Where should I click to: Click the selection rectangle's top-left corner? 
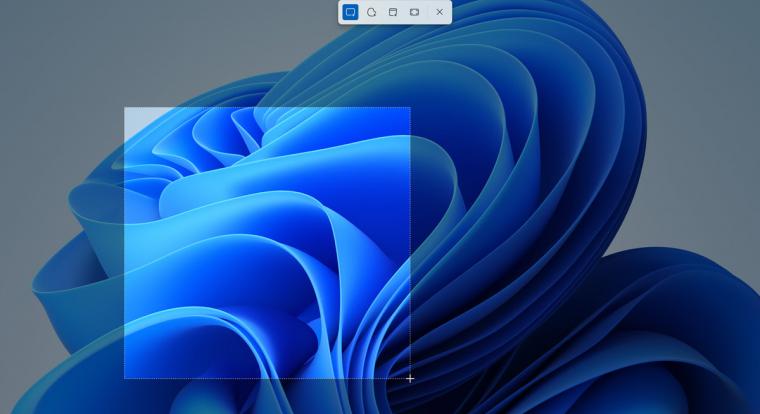(124, 108)
